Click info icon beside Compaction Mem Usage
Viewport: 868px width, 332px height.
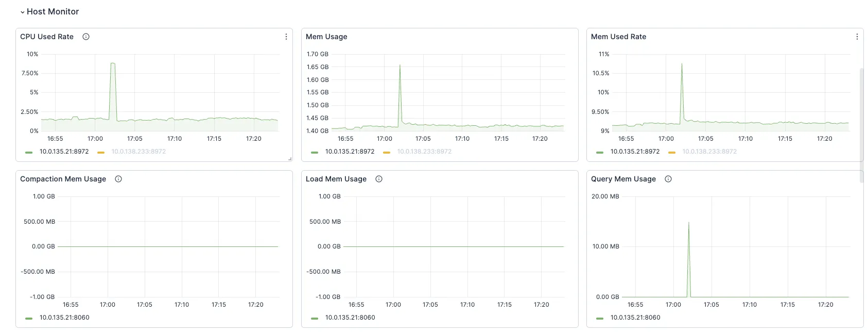pyautogui.click(x=118, y=179)
